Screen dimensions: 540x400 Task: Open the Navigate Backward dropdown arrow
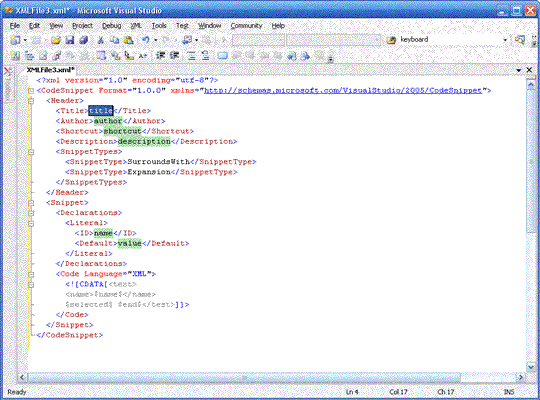pos(197,40)
